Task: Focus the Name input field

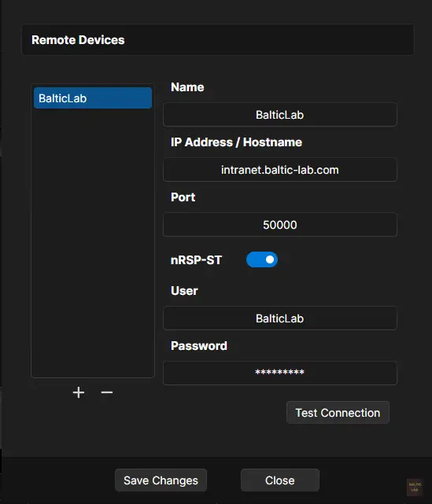Action: click(280, 115)
